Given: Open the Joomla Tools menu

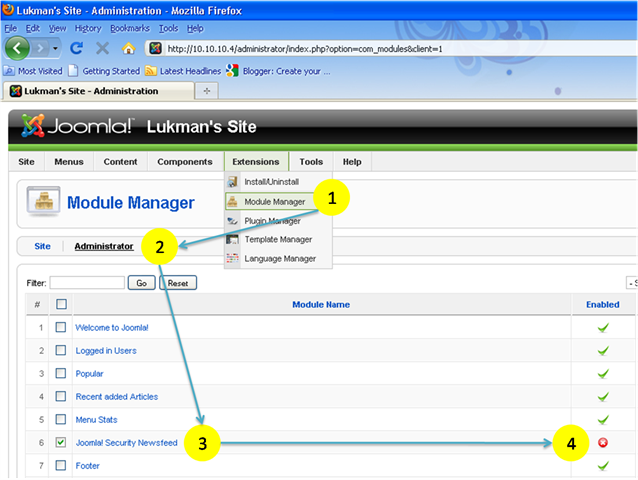Looking at the screenshot, I should pos(311,161).
